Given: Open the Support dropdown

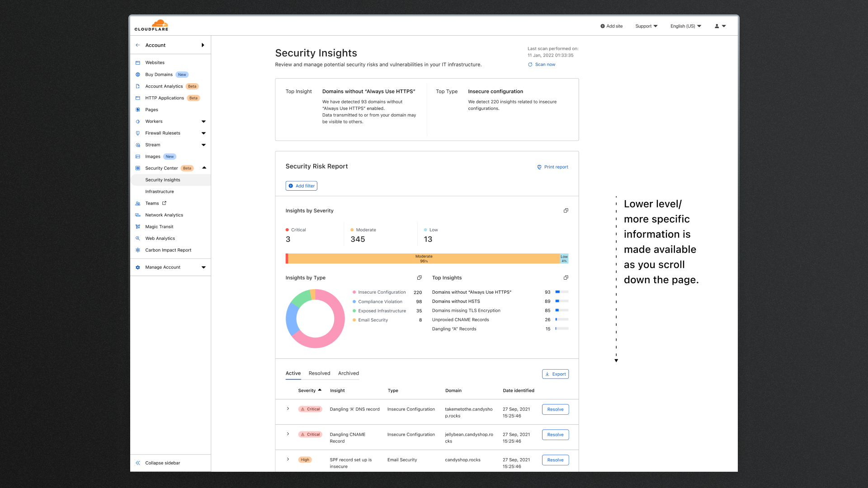Looking at the screenshot, I should coord(646,26).
